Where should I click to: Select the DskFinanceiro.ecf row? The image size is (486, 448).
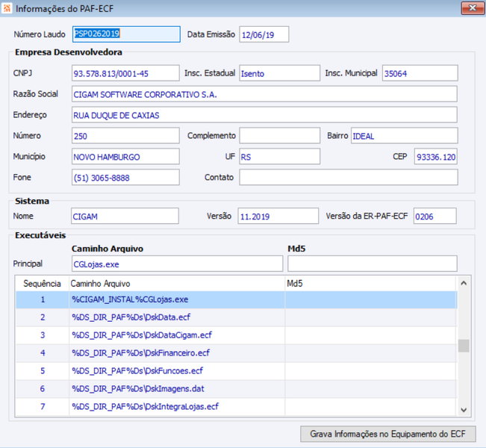[237, 353]
